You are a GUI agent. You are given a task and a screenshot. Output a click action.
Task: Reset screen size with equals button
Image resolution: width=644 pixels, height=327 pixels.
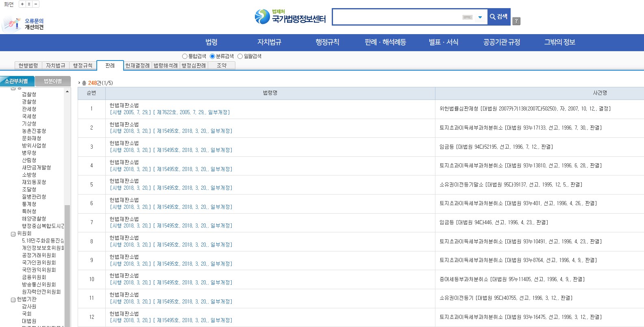click(x=29, y=4)
